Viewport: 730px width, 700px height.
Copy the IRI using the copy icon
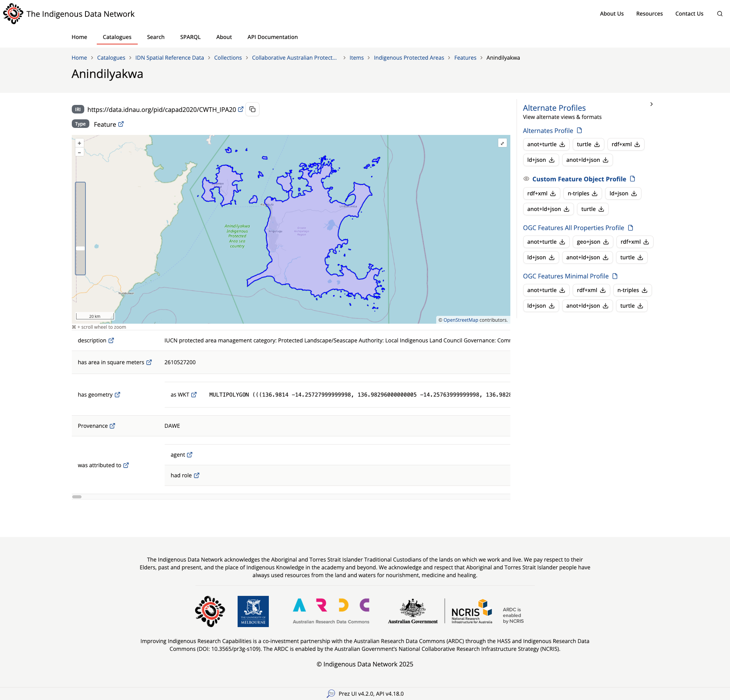[252, 109]
